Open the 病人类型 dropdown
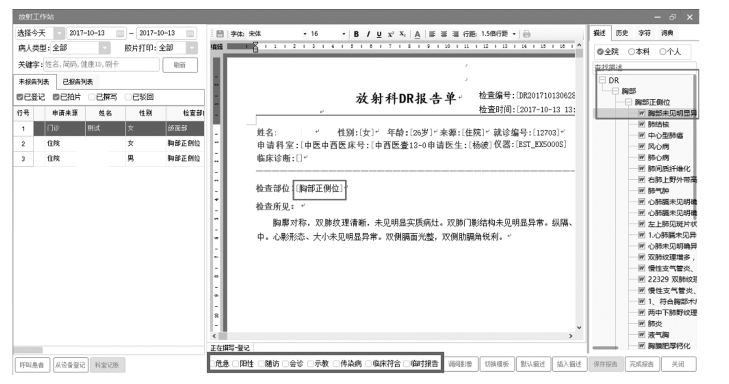 (x=80, y=48)
